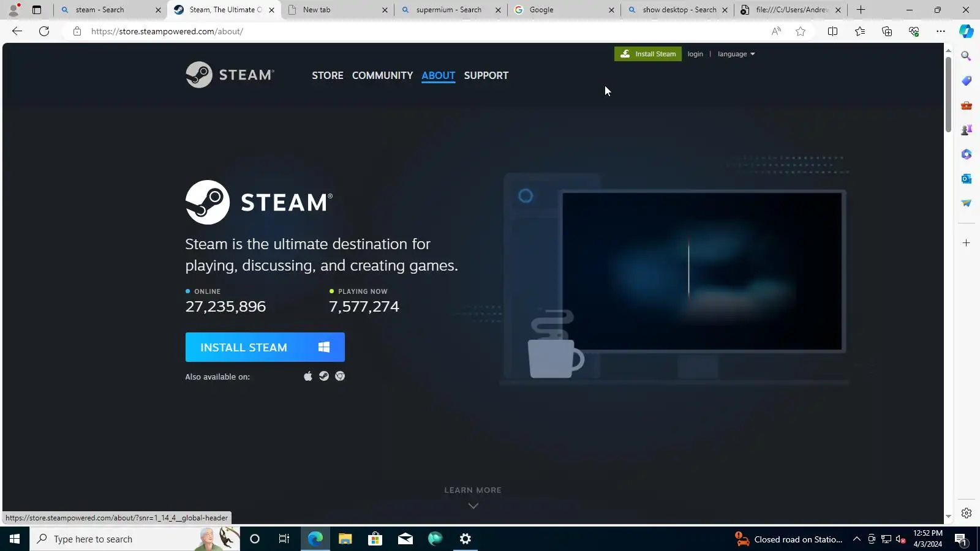Add a new app to the Edge sidebar
Image resolution: width=980 pixels, height=551 pixels.
click(967, 243)
